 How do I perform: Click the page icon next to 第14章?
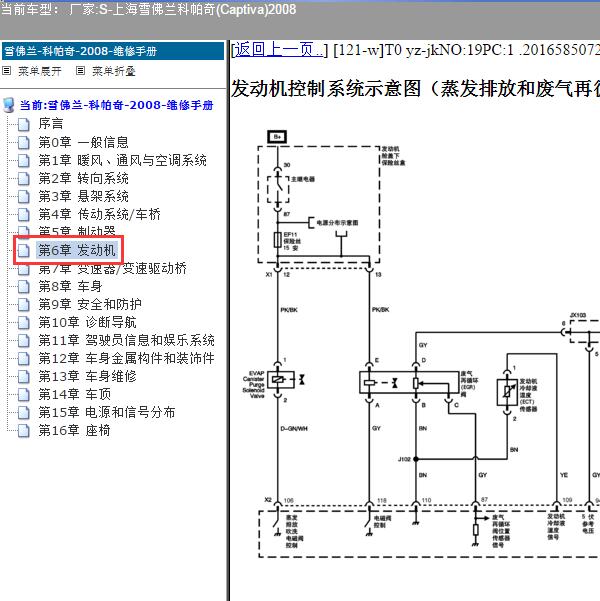click(x=24, y=395)
